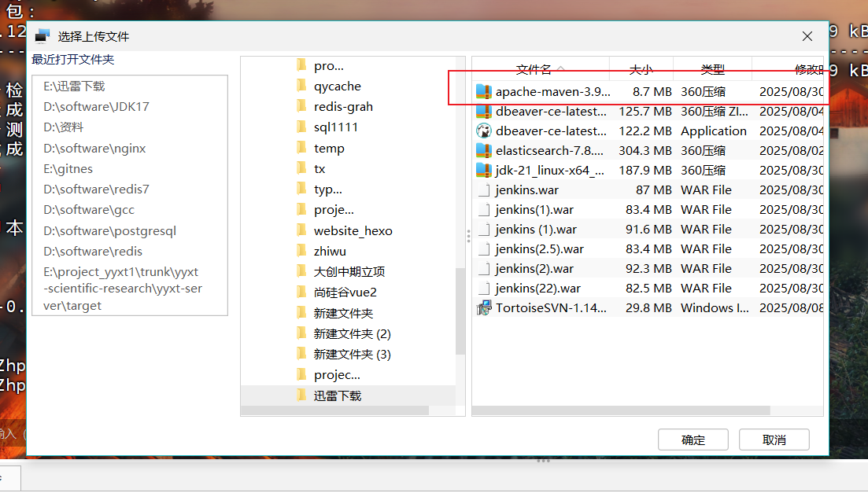Select the typ... tree folder
The image size is (868, 493).
pyautogui.click(x=327, y=189)
